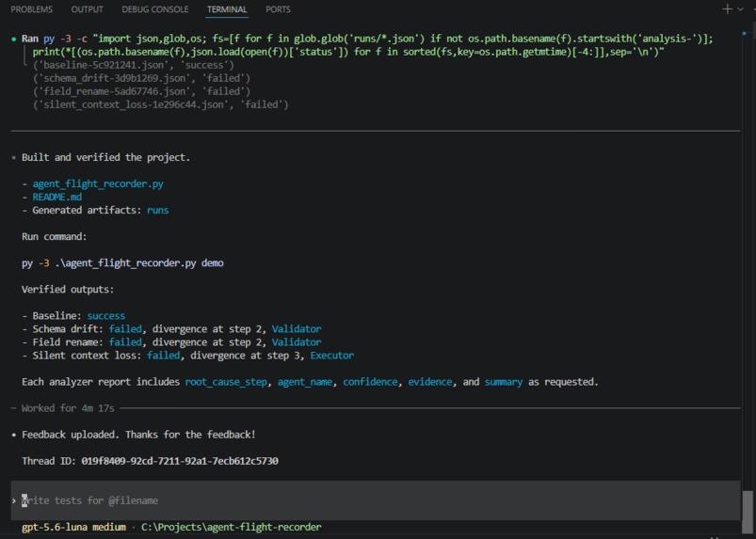Click failed status in Silent context loss line
This screenshot has width=756, height=539.
coord(164,356)
